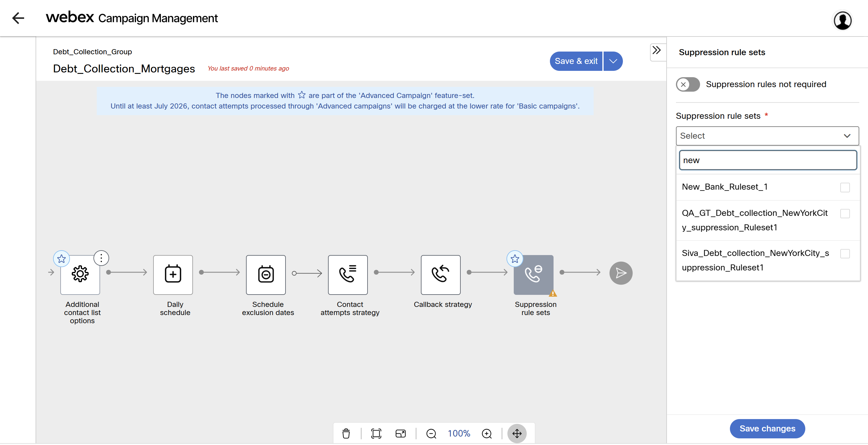
Task: Collapse the right side panel with double chevron
Action: (656, 51)
